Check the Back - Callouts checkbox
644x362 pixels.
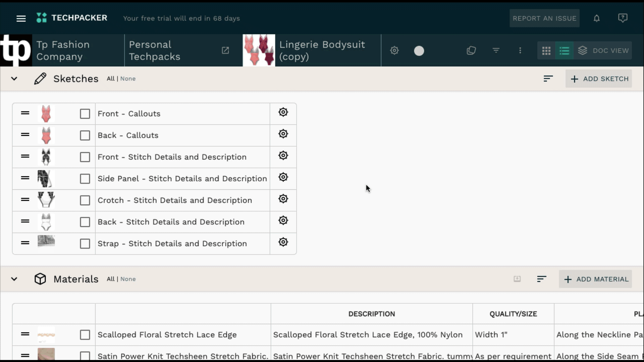pos(85,135)
